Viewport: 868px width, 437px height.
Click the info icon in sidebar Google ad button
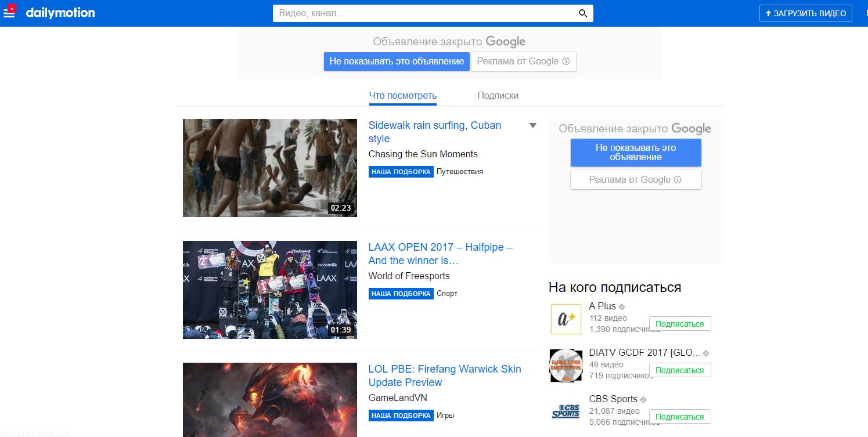(677, 180)
